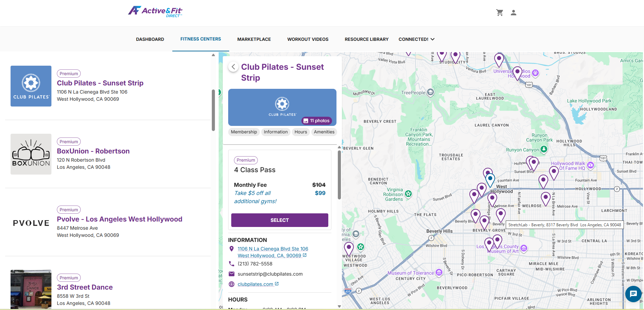Open the Dashboard nav item
This screenshot has height=310, width=644.
tap(150, 39)
